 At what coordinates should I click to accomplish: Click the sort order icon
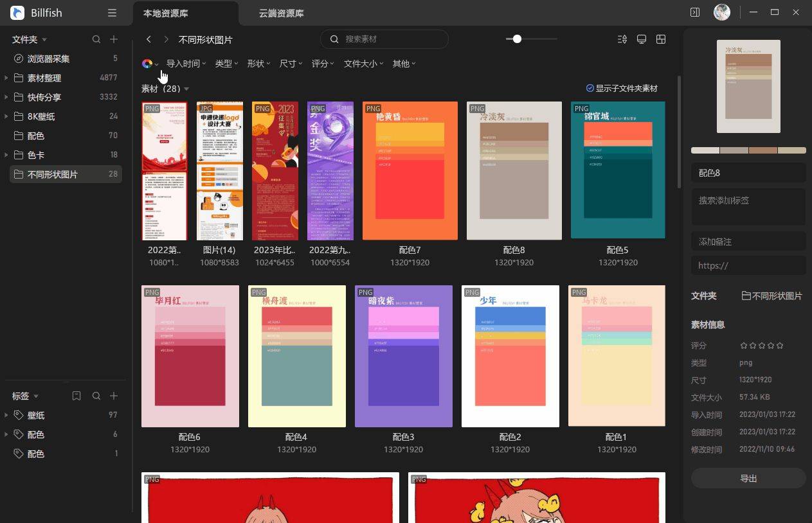pos(622,39)
